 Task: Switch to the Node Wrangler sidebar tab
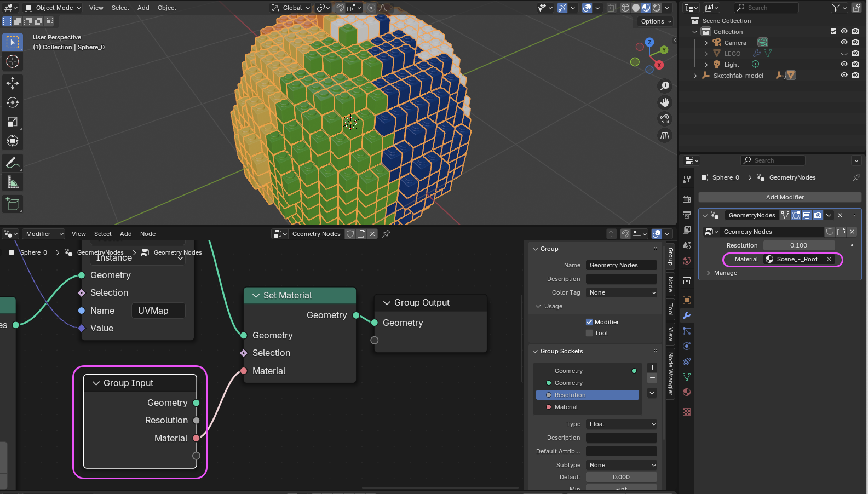(670, 374)
